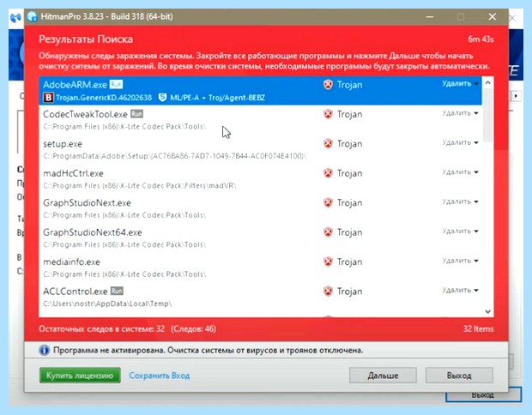Click the Сохранить Вход link
This screenshot has height=415, width=532.
[159, 376]
